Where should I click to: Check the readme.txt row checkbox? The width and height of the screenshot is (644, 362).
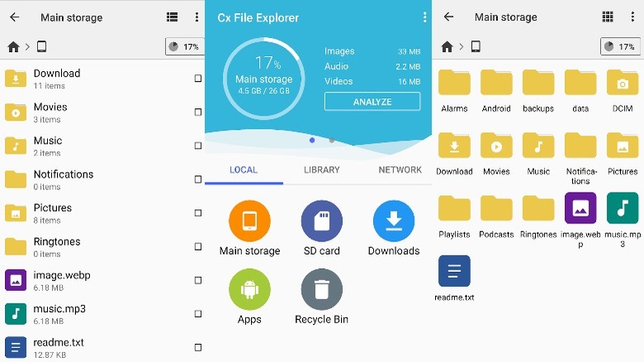click(x=198, y=348)
